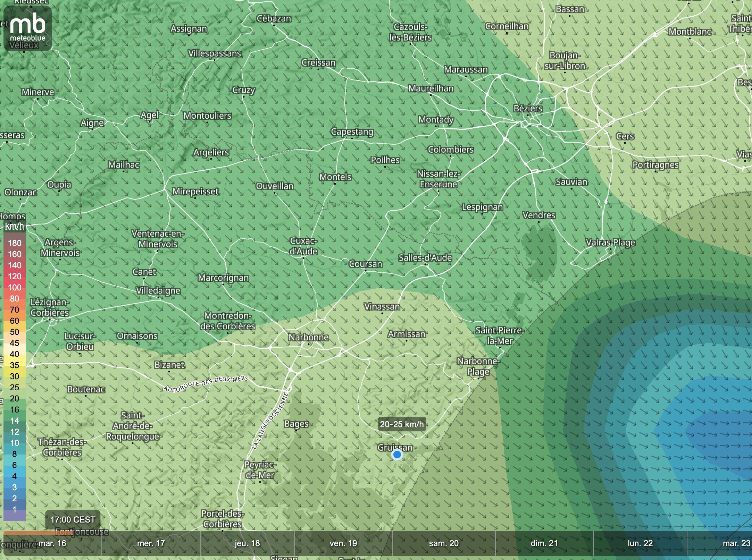
Task: Toggle the km/h wind unit label
Action: tap(14, 226)
